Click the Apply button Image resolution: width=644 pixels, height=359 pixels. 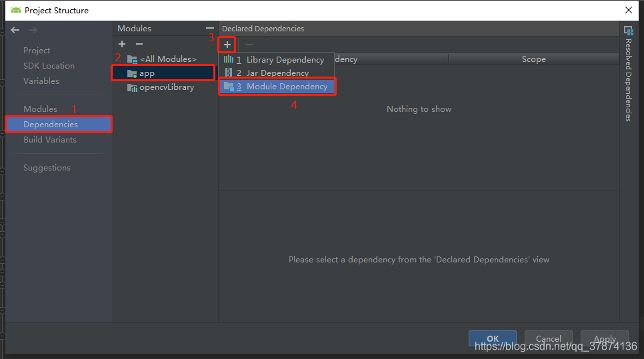click(x=605, y=338)
